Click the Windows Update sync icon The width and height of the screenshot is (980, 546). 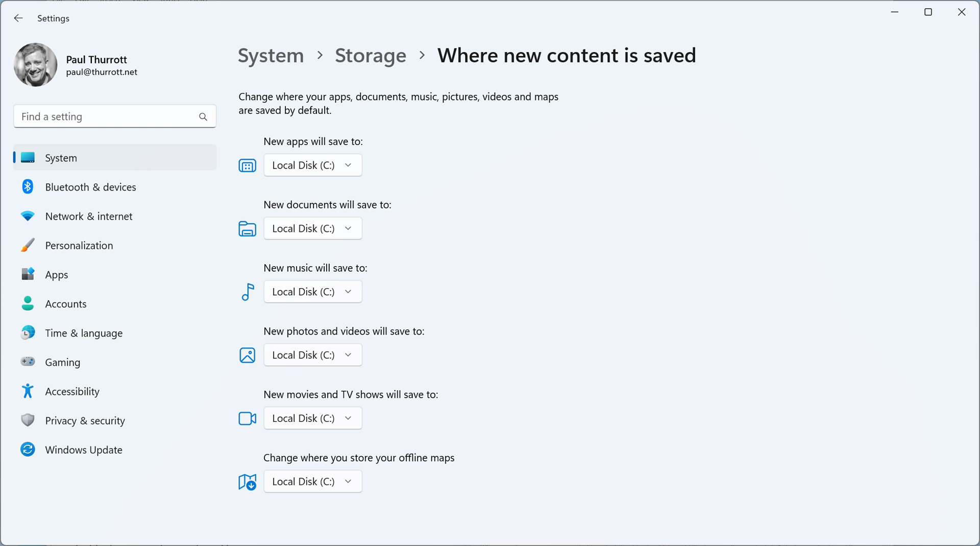pyautogui.click(x=28, y=449)
